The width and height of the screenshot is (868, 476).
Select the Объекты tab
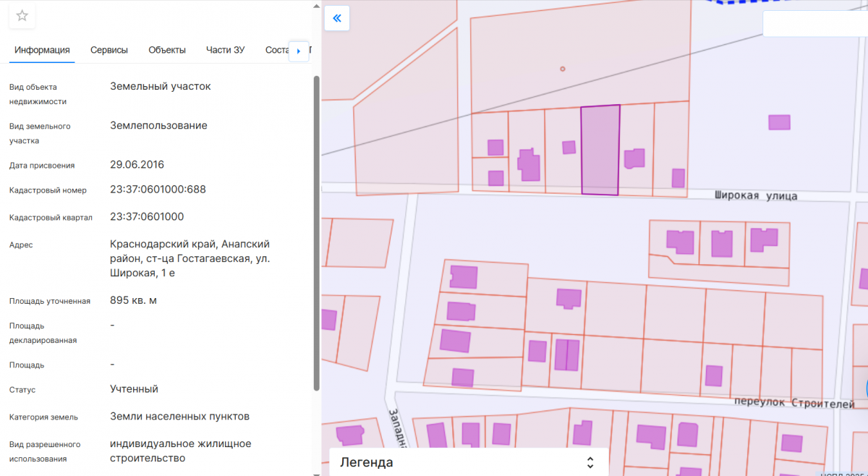[x=167, y=50]
